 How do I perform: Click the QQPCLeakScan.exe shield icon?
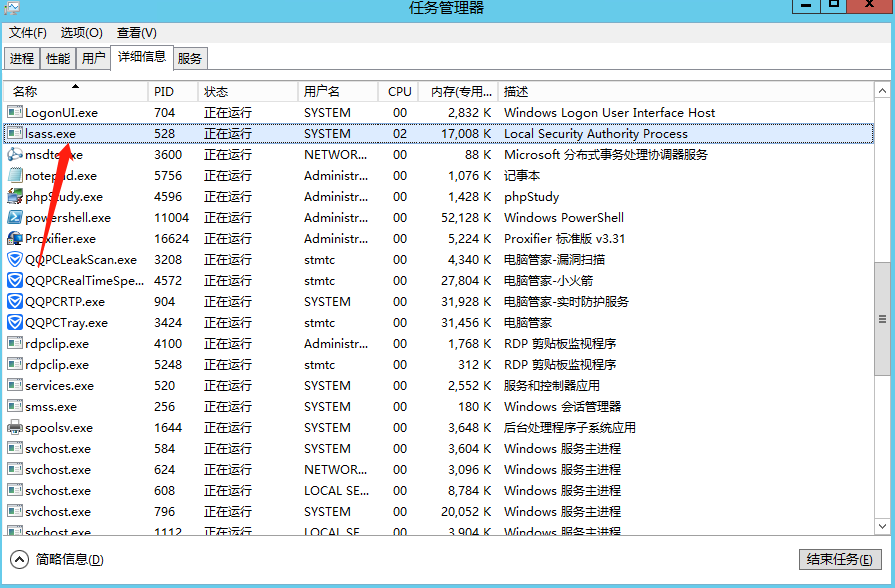(x=15, y=259)
